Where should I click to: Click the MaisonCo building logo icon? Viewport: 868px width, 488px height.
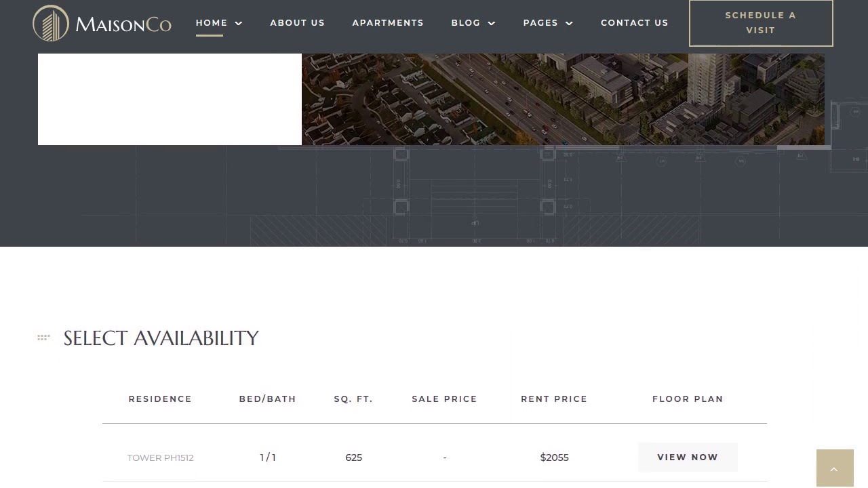(x=51, y=24)
